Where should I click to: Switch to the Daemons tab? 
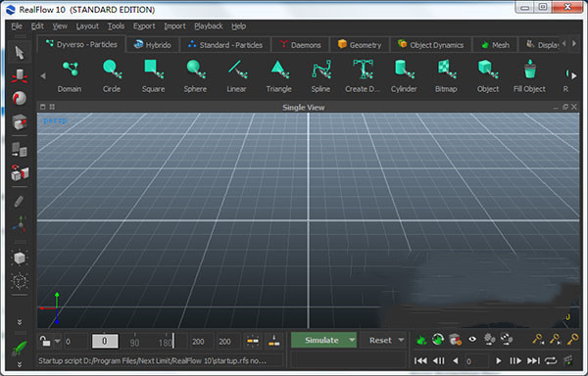pyautogui.click(x=300, y=45)
